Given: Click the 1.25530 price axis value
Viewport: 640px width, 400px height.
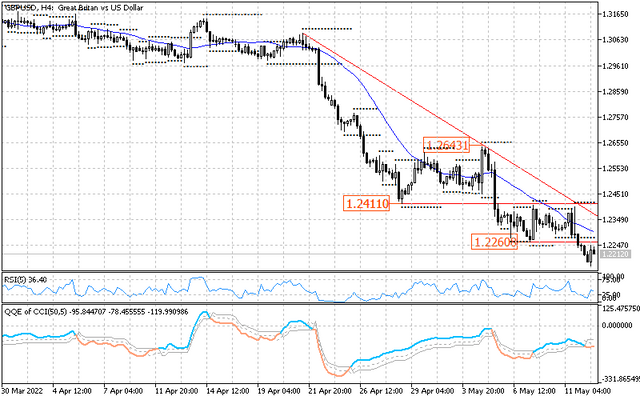Looking at the screenshot, I should 616,168.
